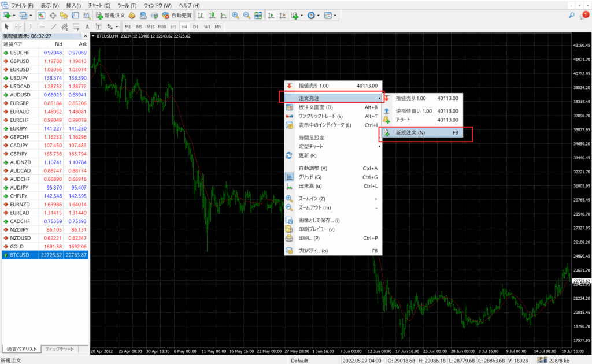Open the 表示 (V) menu
This screenshot has width=592, height=364.
[x=50, y=5]
